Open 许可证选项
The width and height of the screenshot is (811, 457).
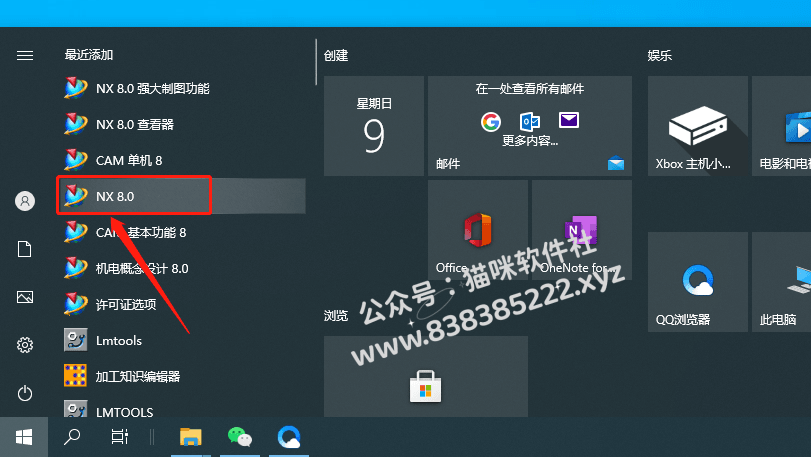click(181, 304)
